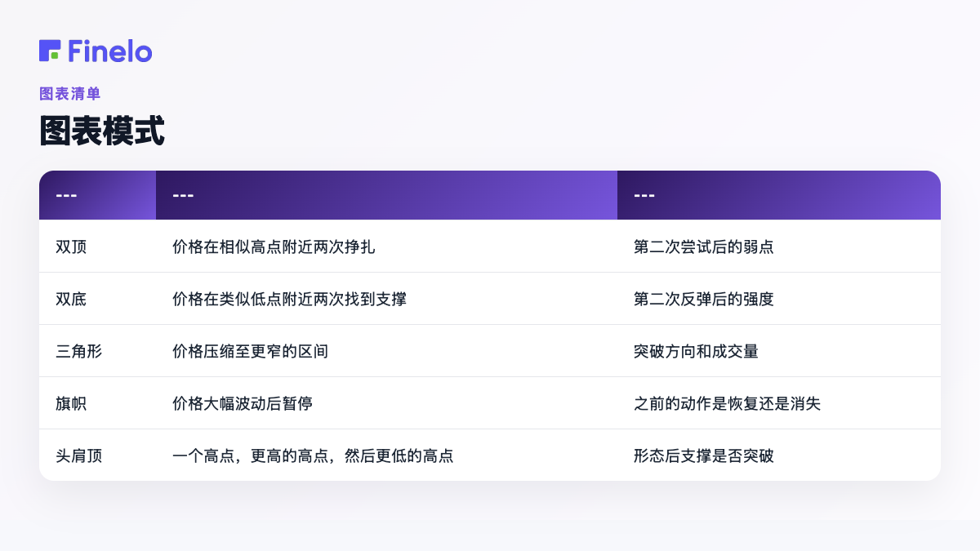This screenshot has height=551, width=980.
Task: Select the 图表清单 subtitle label
Action: [x=70, y=94]
